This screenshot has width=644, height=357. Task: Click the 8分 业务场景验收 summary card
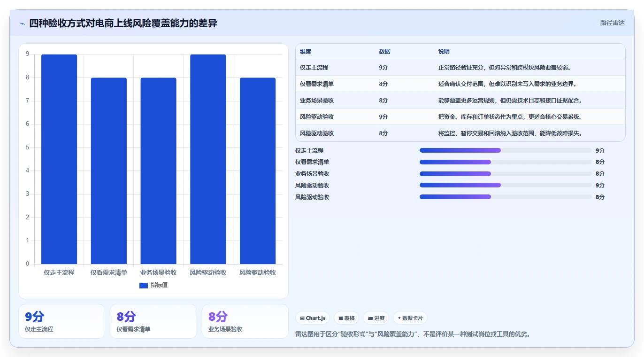click(245, 321)
